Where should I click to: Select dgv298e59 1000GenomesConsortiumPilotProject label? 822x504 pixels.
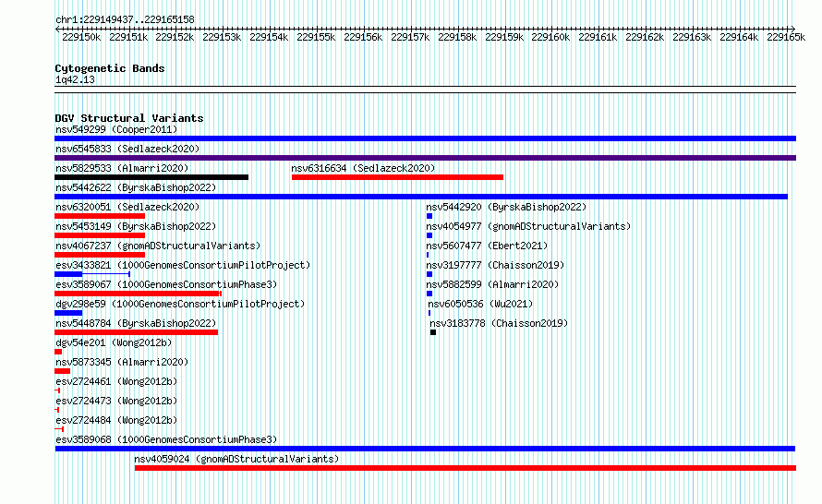click(180, 304)
